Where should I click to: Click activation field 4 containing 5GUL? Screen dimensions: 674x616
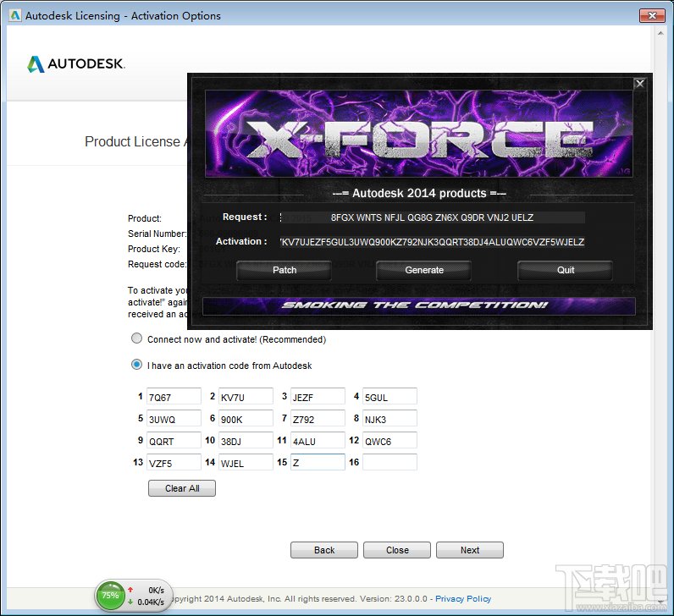tap(389, 397)
